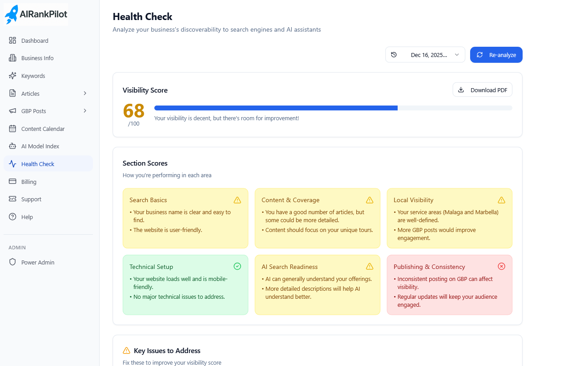Go to Business Info
The height and width of the screenshot is (366, 588).
(48, 58)
